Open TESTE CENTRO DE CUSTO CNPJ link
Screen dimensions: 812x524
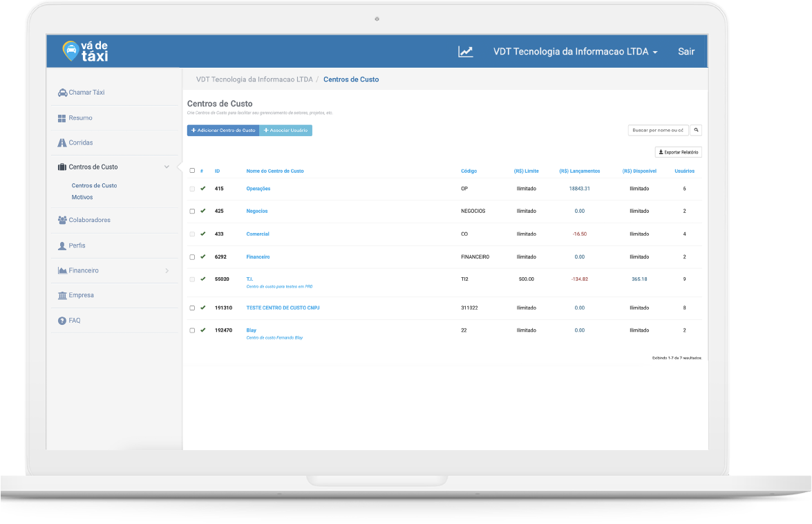click(283, 308)
